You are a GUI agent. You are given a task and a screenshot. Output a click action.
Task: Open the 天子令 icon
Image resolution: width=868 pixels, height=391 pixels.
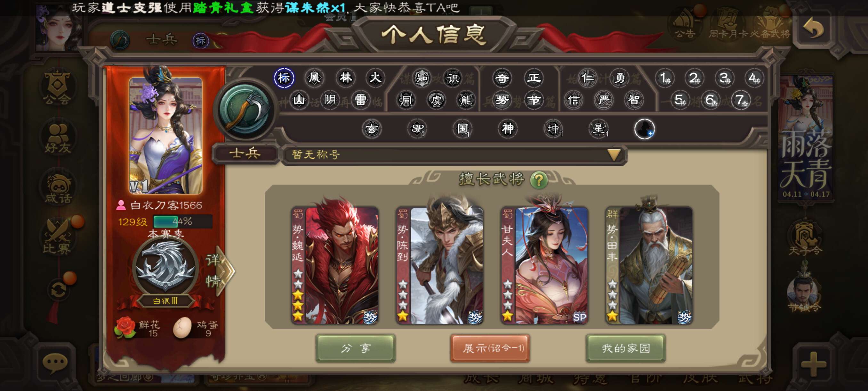pyautogui.click(x=804, y=237)
